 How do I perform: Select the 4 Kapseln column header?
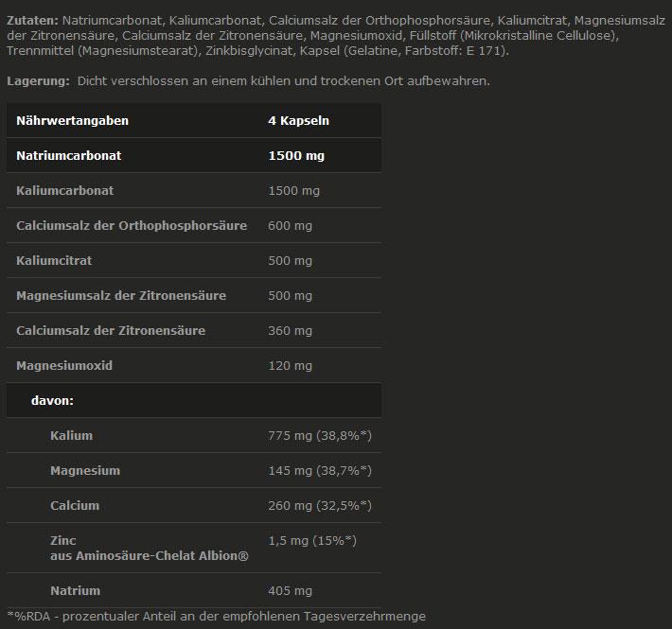click(x=298, y=121)
